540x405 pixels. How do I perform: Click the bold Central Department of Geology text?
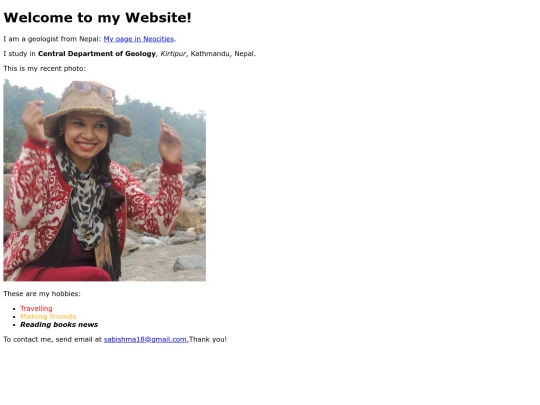(x=97, y=54)
